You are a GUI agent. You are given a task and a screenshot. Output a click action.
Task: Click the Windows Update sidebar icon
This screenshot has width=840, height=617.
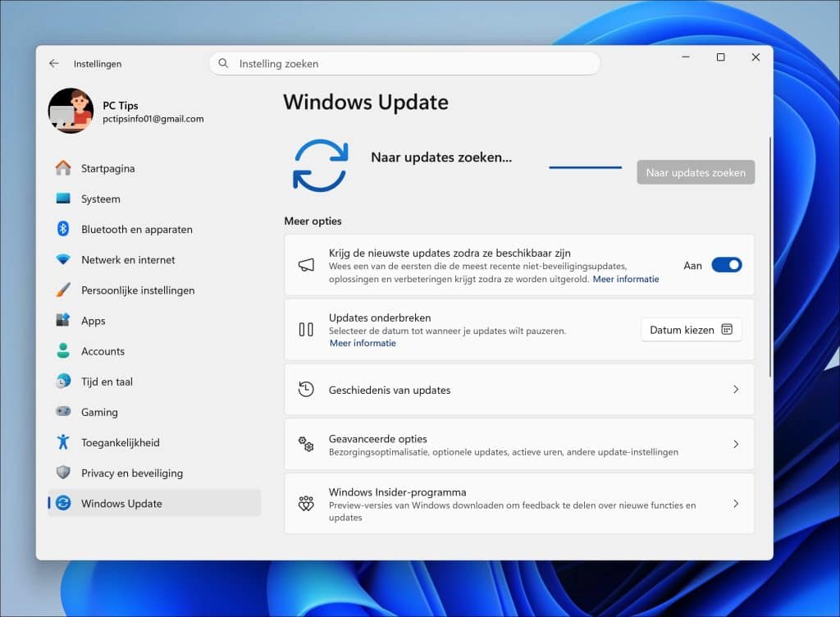pos(63,503)
